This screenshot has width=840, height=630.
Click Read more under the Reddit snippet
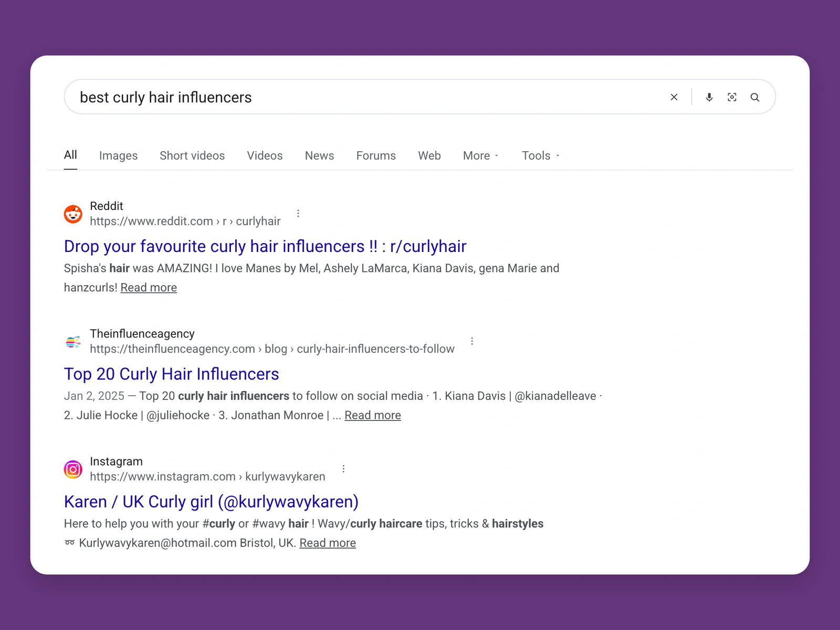149,288
